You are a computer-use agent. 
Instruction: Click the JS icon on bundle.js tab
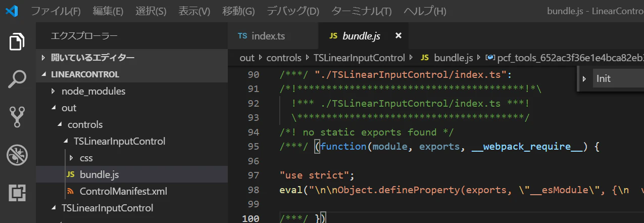[x=333, y=36]
